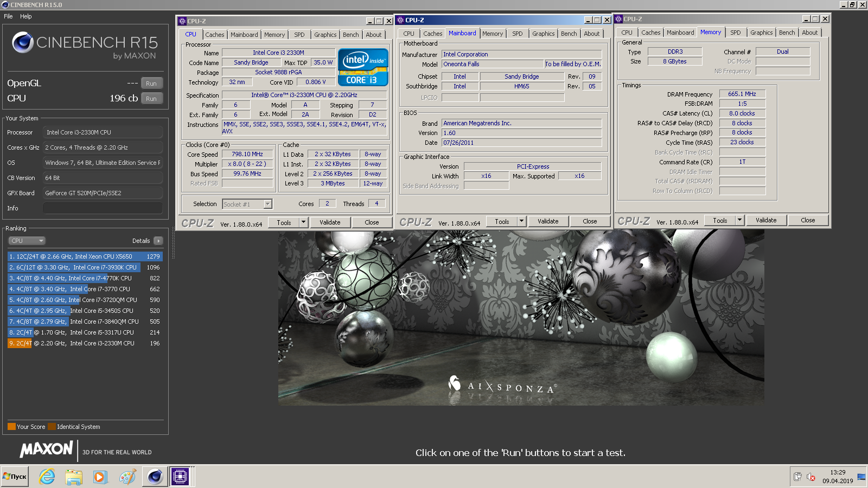Click the Intel Core i3 inside logo

tap(363, 67)
